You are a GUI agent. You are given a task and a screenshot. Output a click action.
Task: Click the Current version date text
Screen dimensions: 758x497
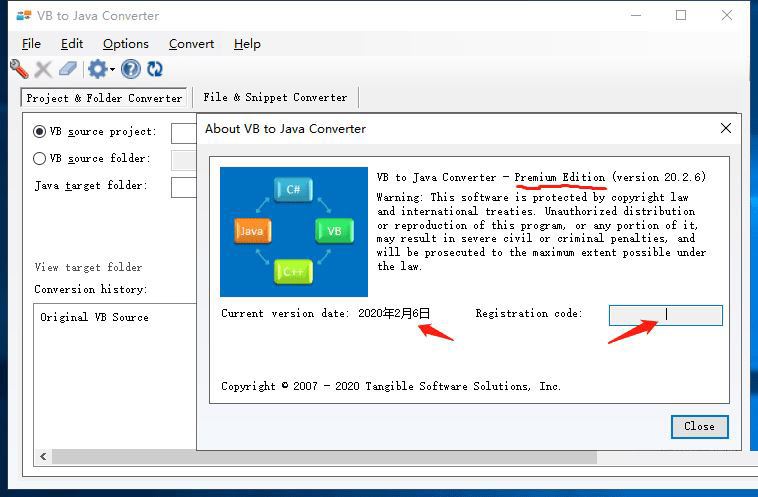click(x=325, y=313)
